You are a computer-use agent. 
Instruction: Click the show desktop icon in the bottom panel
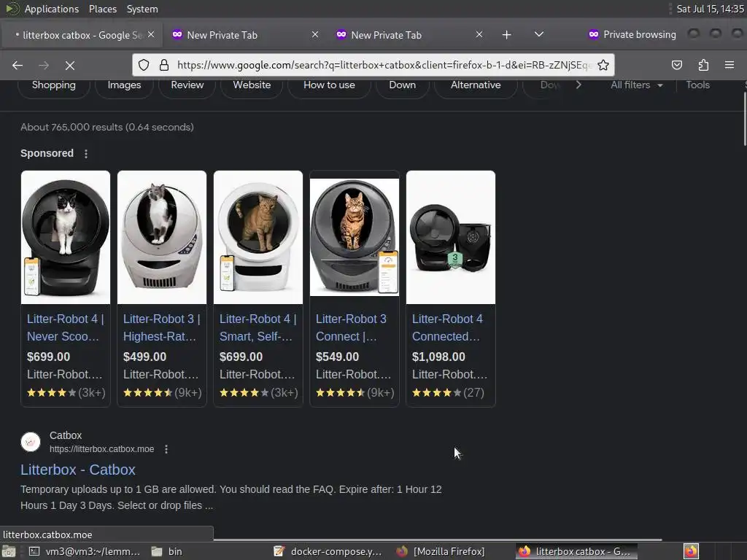[9, 551]
